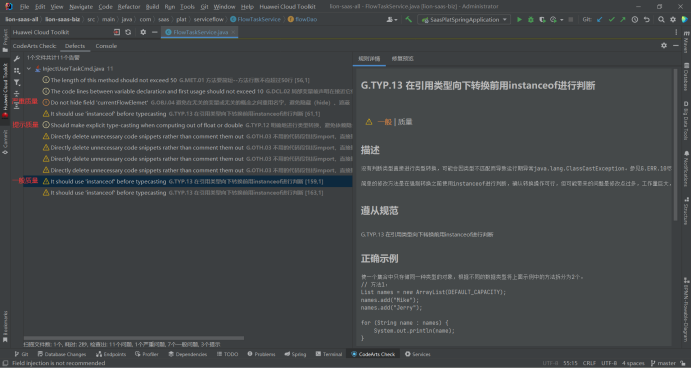Switch to the second tab beside 规则详情
This screenshot has height=368, width=692.
click(402, 58)
